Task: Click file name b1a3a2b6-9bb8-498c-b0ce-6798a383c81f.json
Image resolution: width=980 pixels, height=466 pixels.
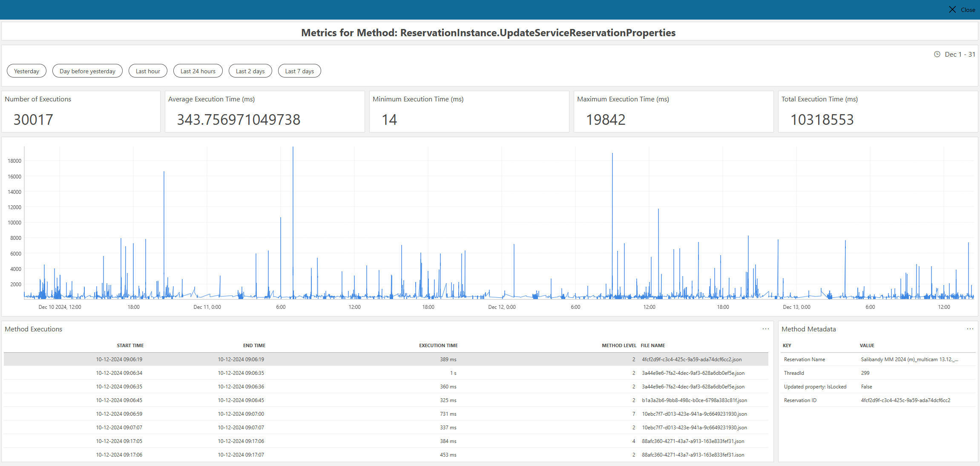Action: [x=694, y=400]
